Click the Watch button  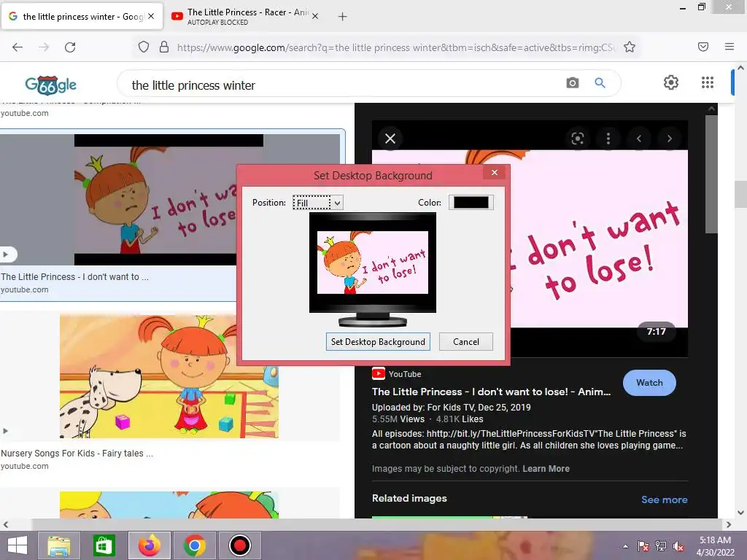point(649,382)
